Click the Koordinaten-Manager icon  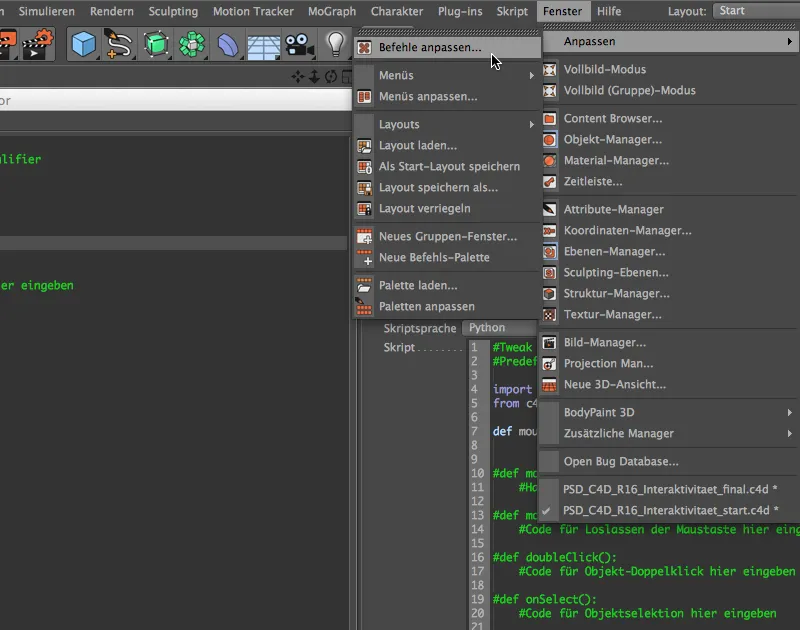tap(549, 231)
